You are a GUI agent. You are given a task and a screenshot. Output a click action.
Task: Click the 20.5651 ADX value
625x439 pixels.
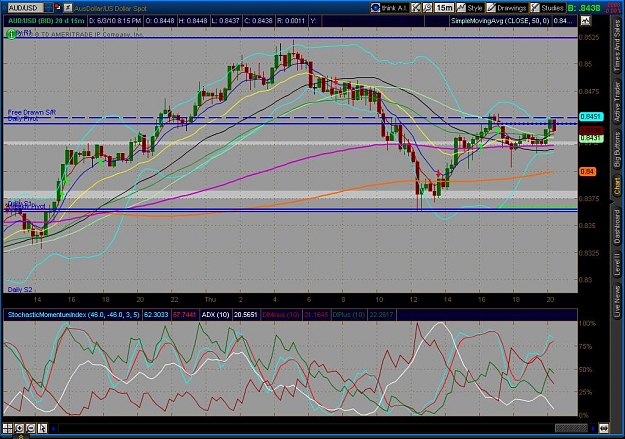click(246, 315)
